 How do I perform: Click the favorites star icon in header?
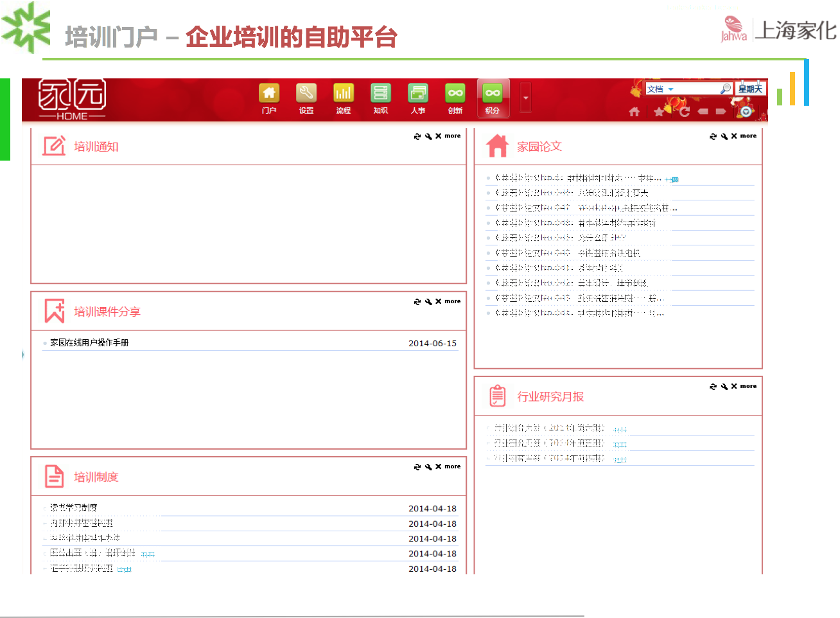(x=659, y=112)
